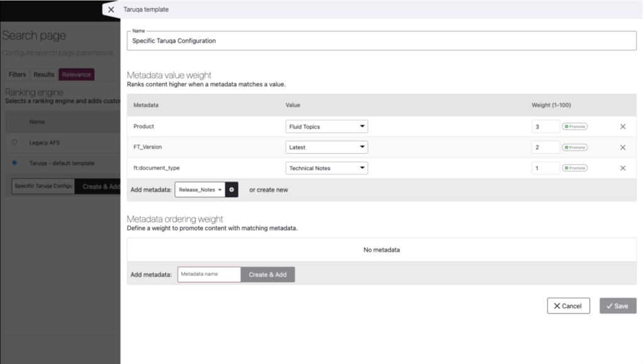Open the Technical Notes value dropdown
643x364 pixels.
pos(327,168)
